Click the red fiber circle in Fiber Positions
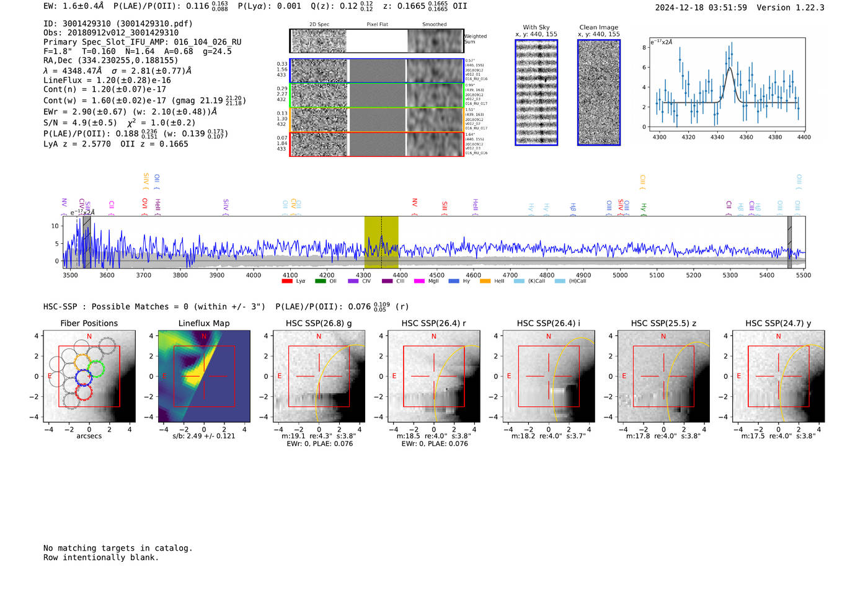868x591 pixels. click(x=84, y=392)
